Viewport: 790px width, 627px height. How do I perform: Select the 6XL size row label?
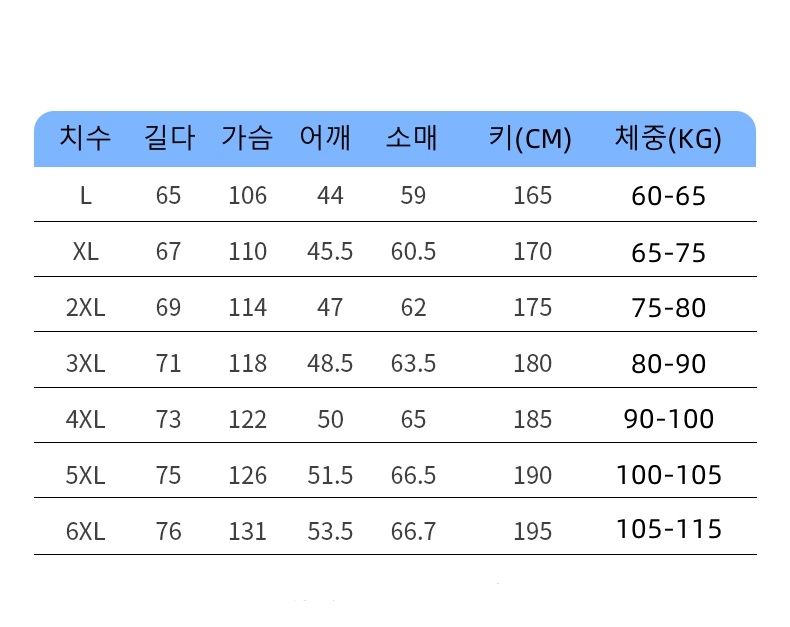pyautogui.click(x=85, y=531)
